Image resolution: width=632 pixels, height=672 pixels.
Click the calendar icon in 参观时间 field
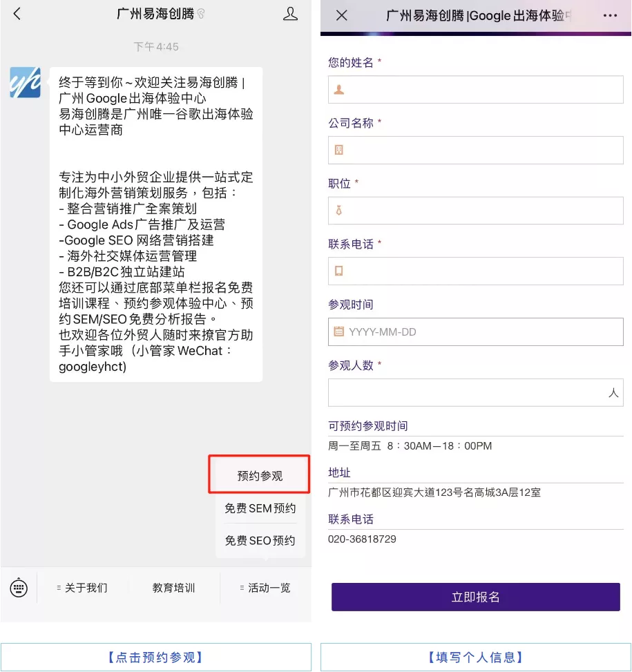(x=339, y=332)
